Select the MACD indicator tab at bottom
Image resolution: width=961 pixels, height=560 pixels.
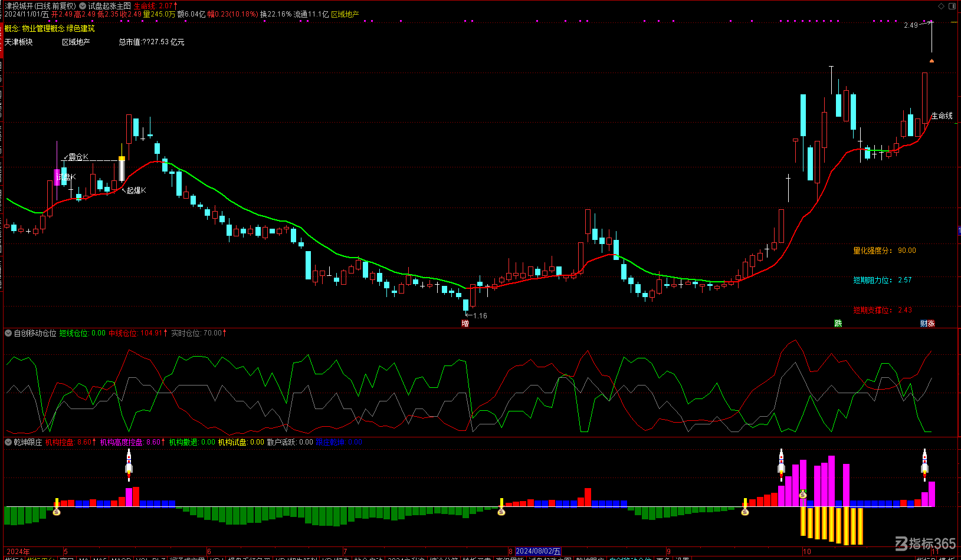[122, 558]
